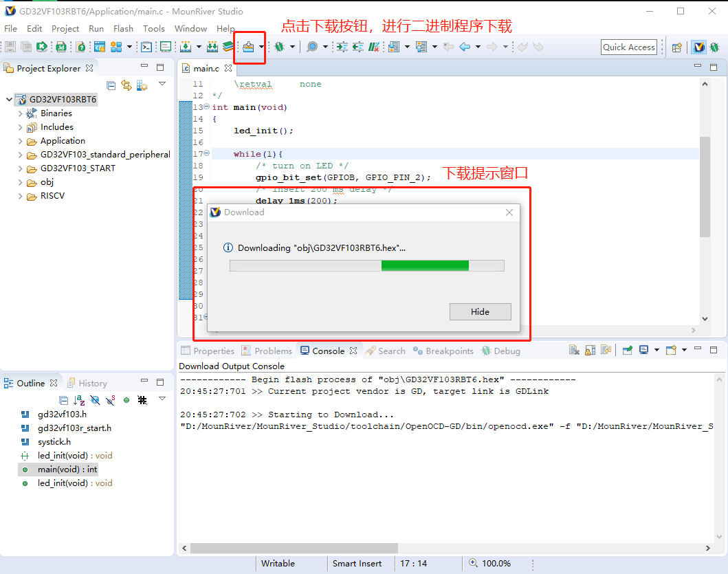Click the Display Selected Console icon
The height and width of the screenshot is (574, 728).
tap(643, 350)
